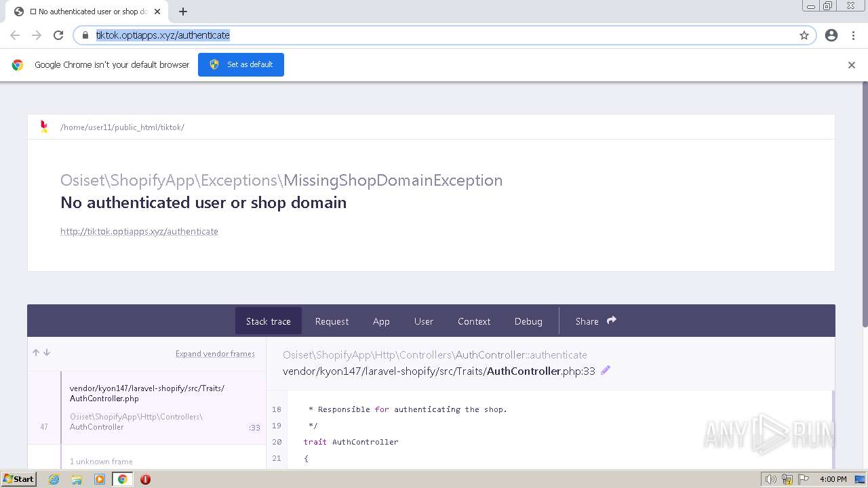Viewport: 868px width, 488px height.
Task: Switch to the Request tab
Action: [x=332, y=321]
